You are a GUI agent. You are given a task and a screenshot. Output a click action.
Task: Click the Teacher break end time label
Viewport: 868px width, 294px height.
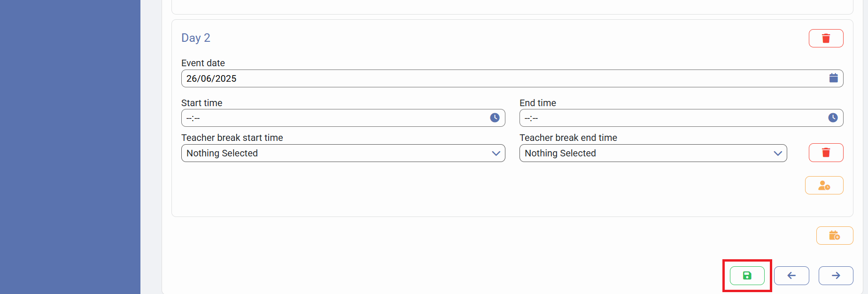(x=568, y=138)
